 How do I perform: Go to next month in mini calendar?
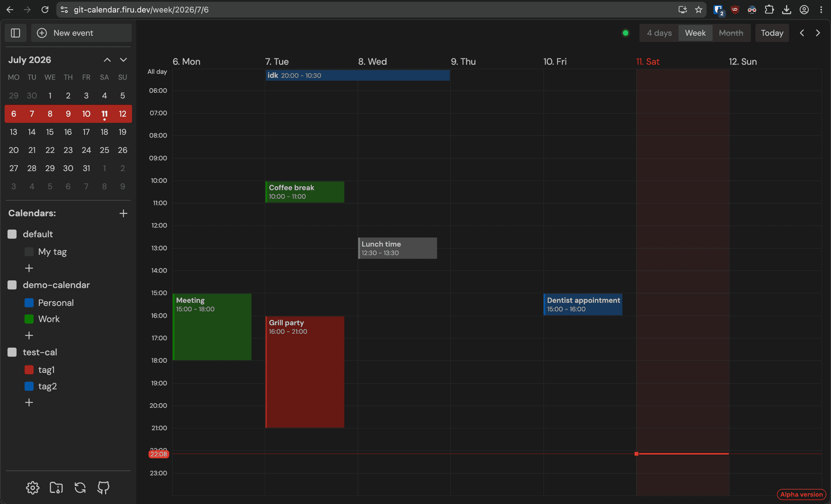point(123,60)
